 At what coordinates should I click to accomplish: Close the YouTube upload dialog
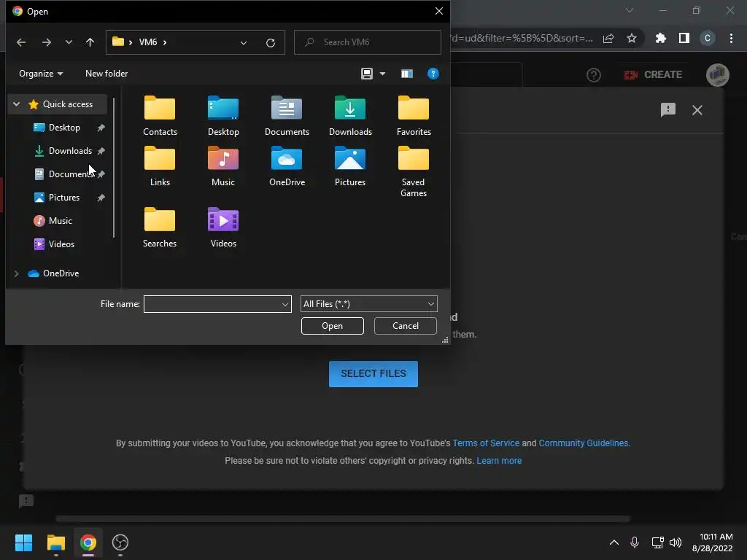click(x=697, y=110)
